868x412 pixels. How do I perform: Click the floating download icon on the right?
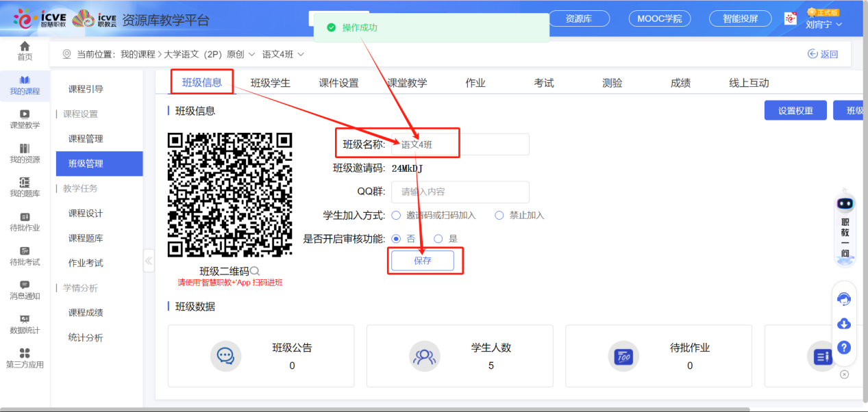click(844, 322)
